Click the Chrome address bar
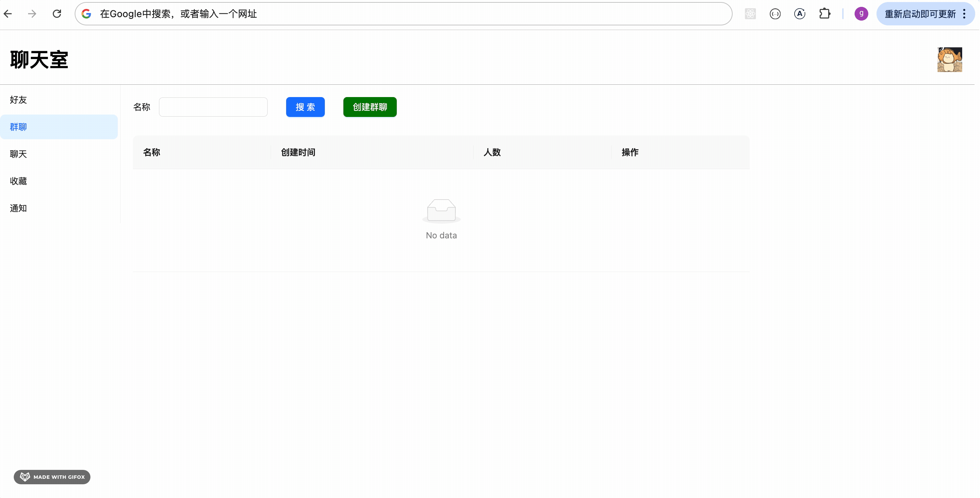Viewport: 980px width, 498px height. 380,14
